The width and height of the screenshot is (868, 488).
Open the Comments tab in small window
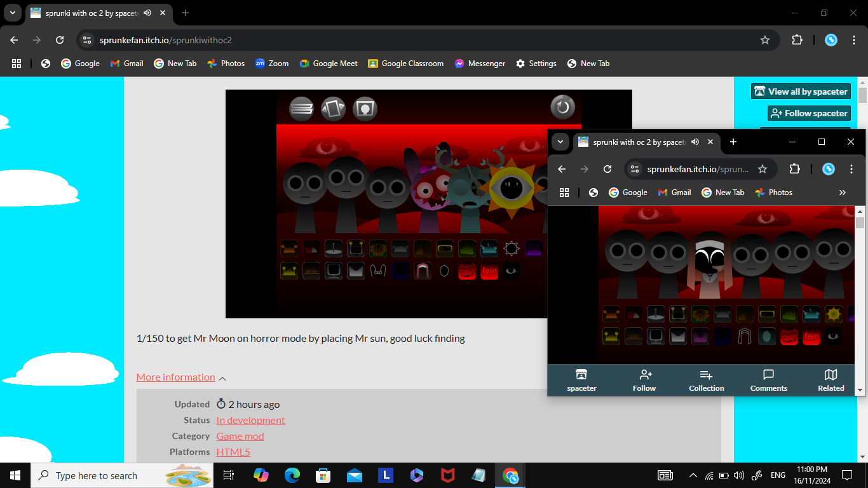[x=768, y=381]
